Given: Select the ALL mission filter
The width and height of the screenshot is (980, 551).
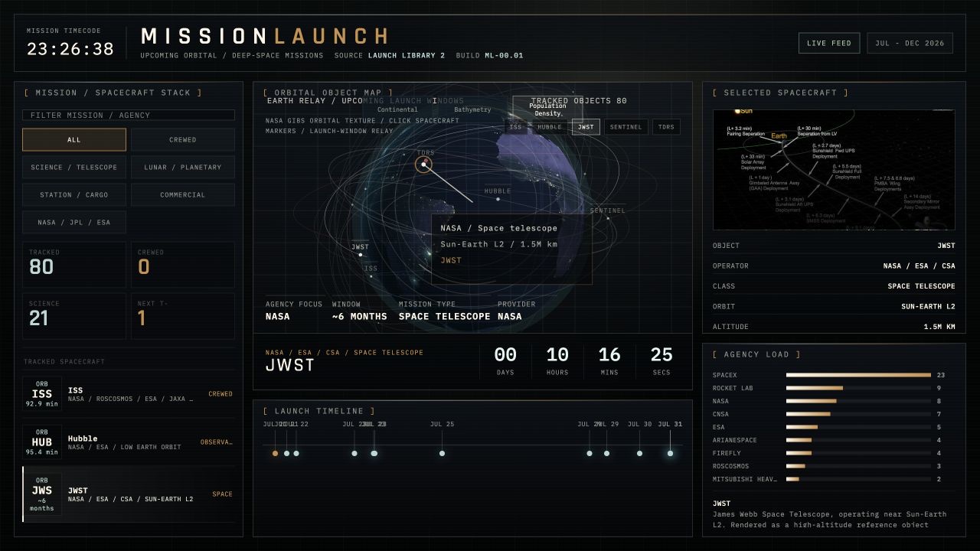Looking at the screenshot, I should (74, 139).
